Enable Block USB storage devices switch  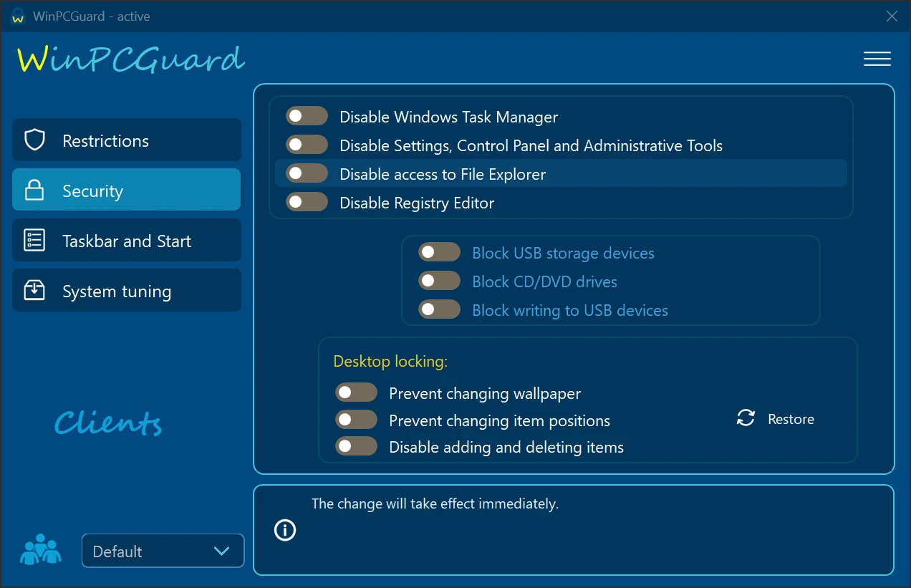(439, 252)
